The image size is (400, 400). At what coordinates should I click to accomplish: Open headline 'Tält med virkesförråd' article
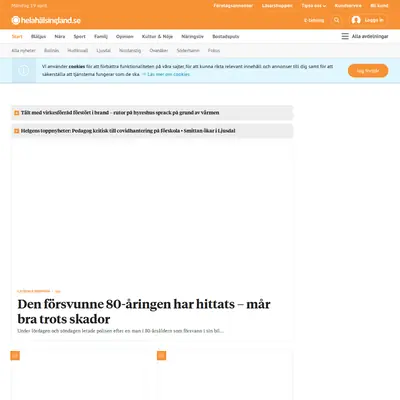tap(120, 113)
